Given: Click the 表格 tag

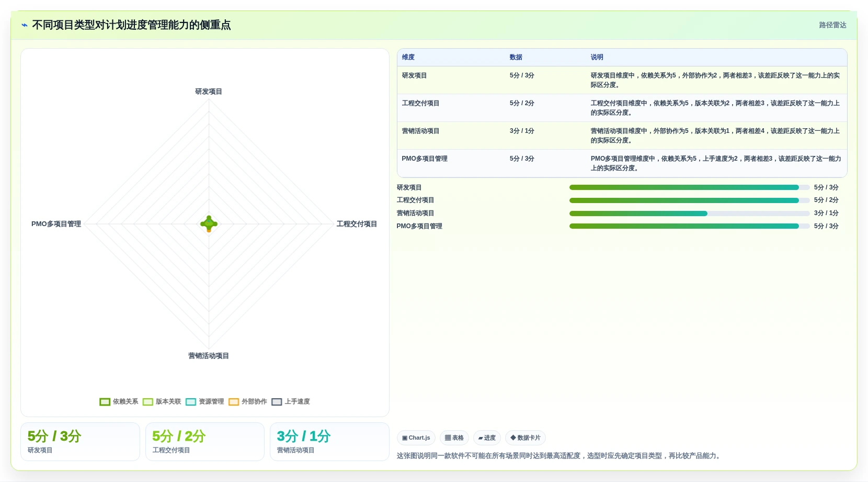Looking at the screenshot, I should (x=454, y=438).
